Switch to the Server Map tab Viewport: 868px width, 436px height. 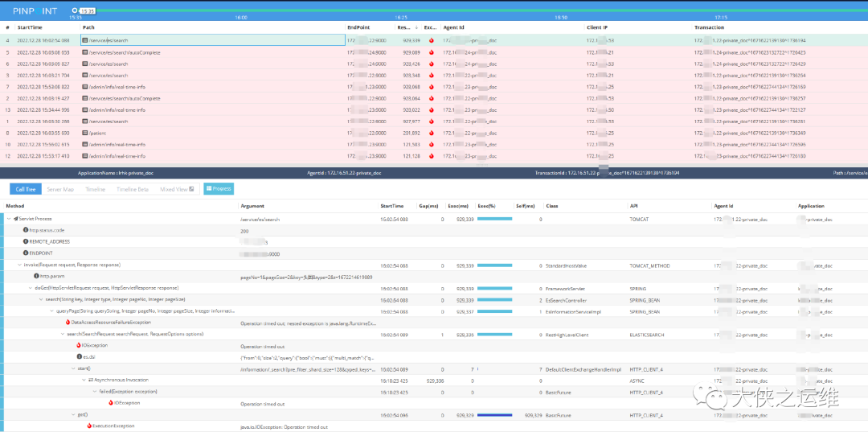(60, 189)
